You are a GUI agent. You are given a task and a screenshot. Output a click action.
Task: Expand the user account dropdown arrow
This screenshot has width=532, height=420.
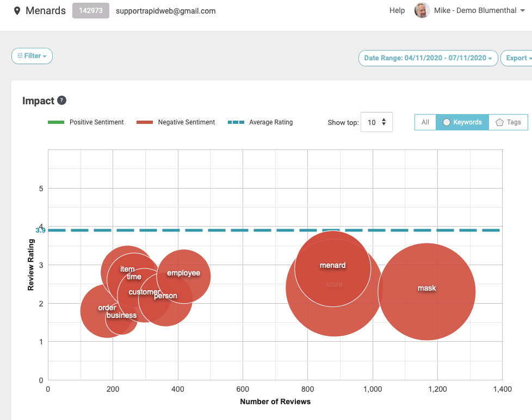point(523,10)
